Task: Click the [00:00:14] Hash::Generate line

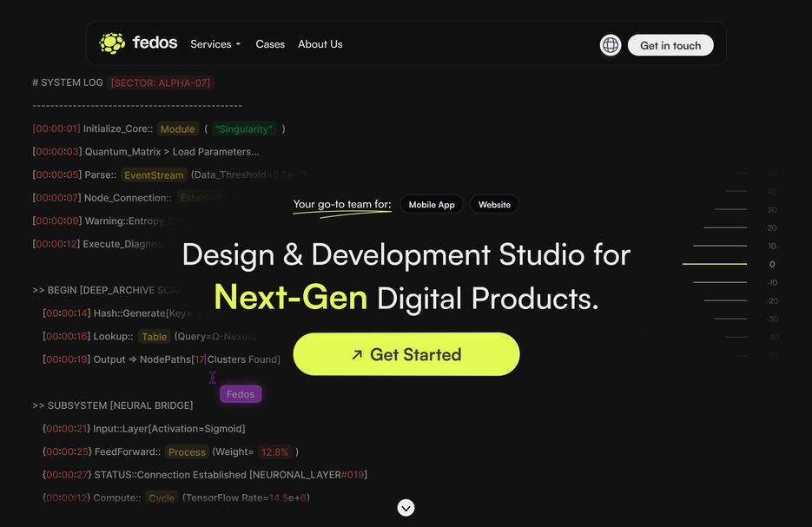Action: pos(117,313)
